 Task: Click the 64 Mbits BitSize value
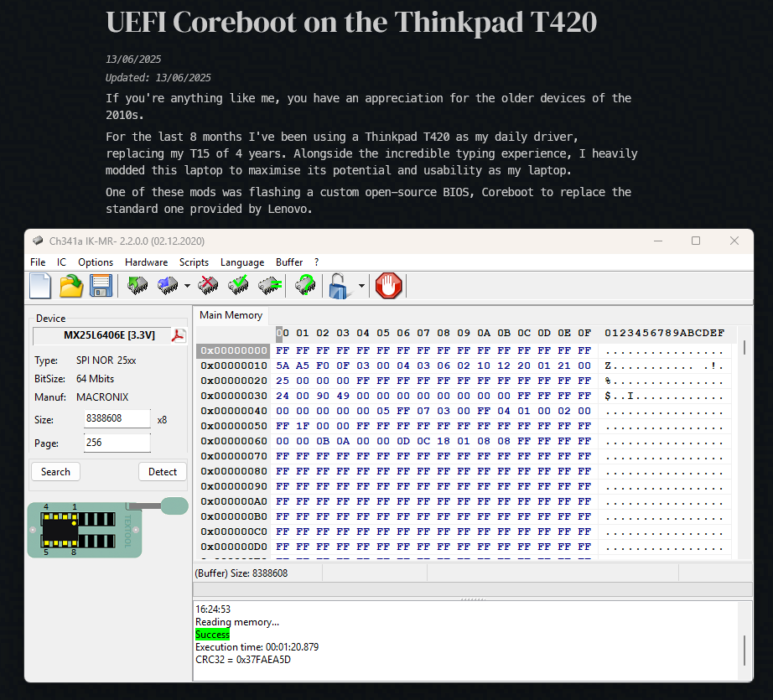95,379
